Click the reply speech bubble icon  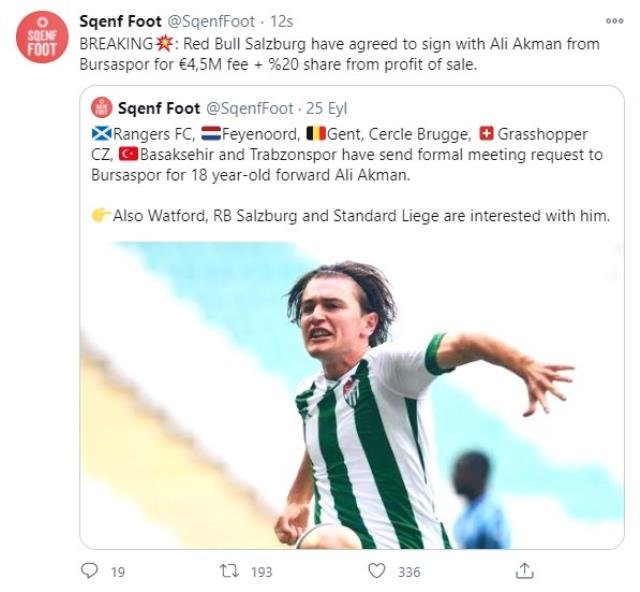pos(90,570)
